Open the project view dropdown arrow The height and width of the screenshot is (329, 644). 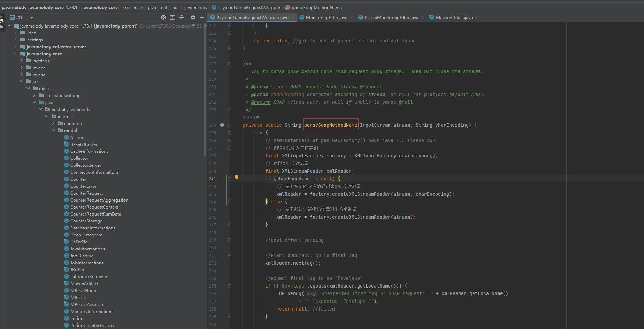(x=32, y=18)
